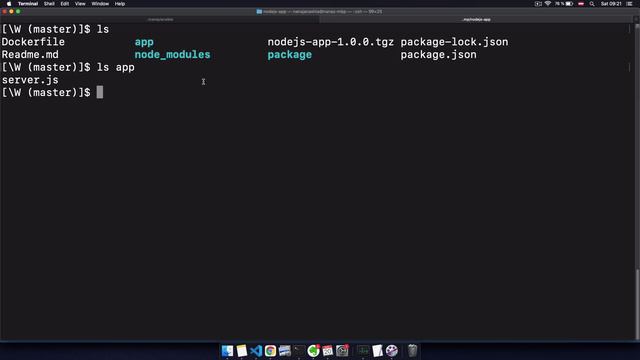The height and width of the screenshot is (360, 640).
Task: Click the Terminal icon in Dock
Action: [x=299, y=351]
